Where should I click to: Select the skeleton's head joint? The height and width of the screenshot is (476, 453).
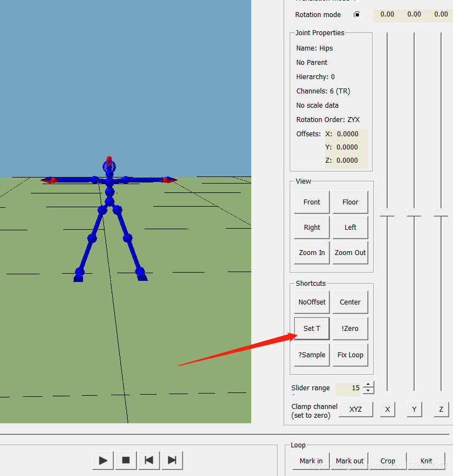109,166
